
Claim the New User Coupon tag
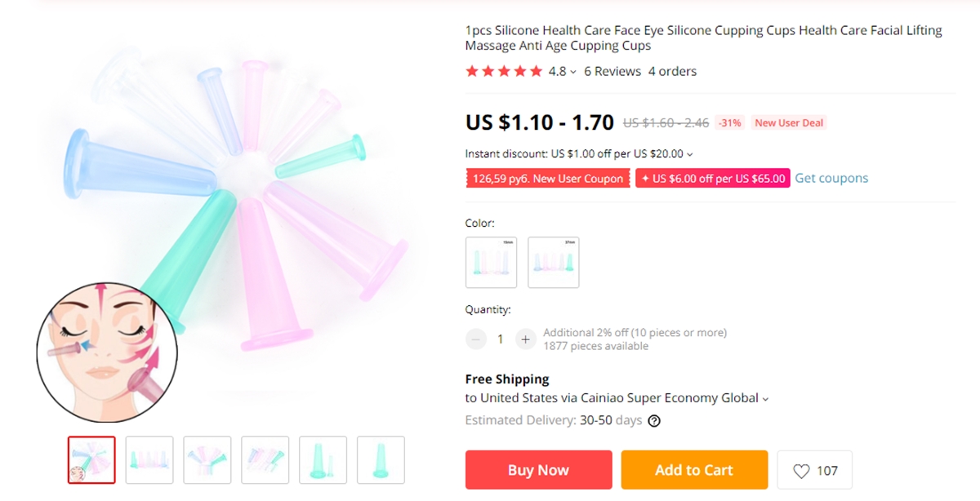pyautogui.click(x=547, y=179)
